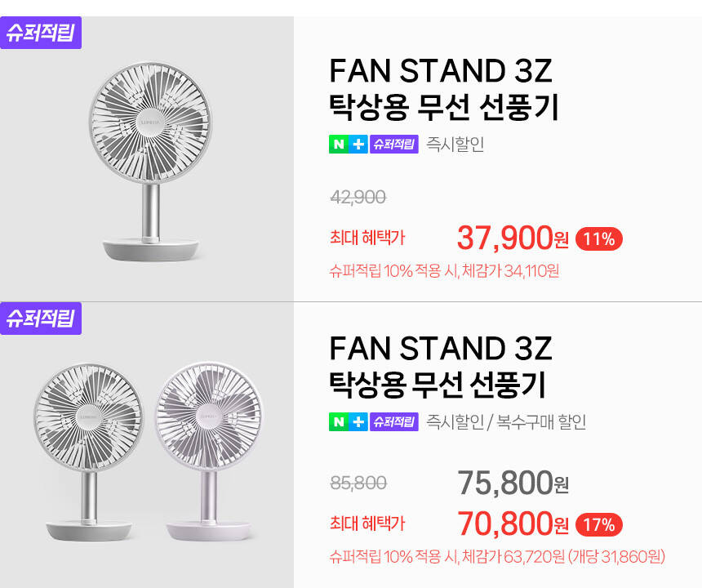The image size is (702, 588).
Task: Click the green N icon on the 37,900원 deal
Action: tap(338, 145)
